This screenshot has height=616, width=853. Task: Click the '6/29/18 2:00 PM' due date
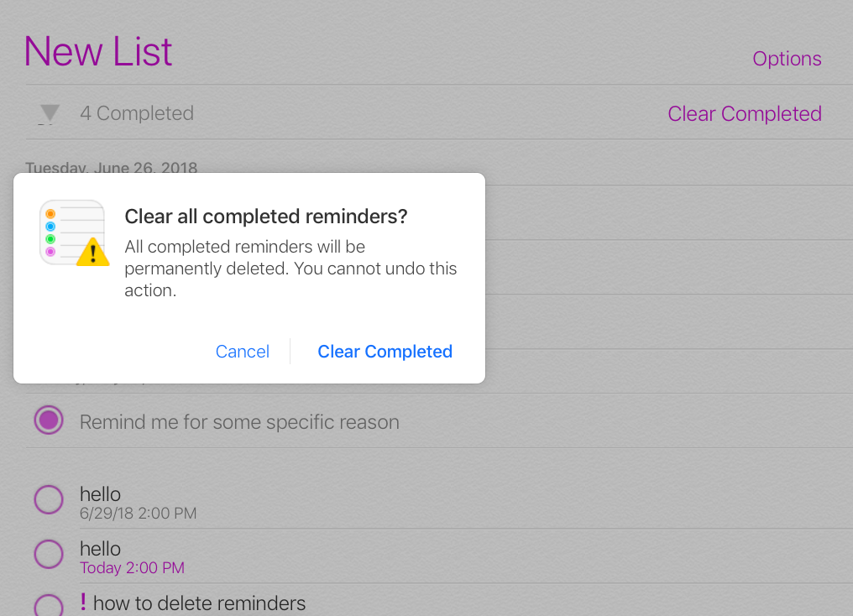(x=138, y=513)
